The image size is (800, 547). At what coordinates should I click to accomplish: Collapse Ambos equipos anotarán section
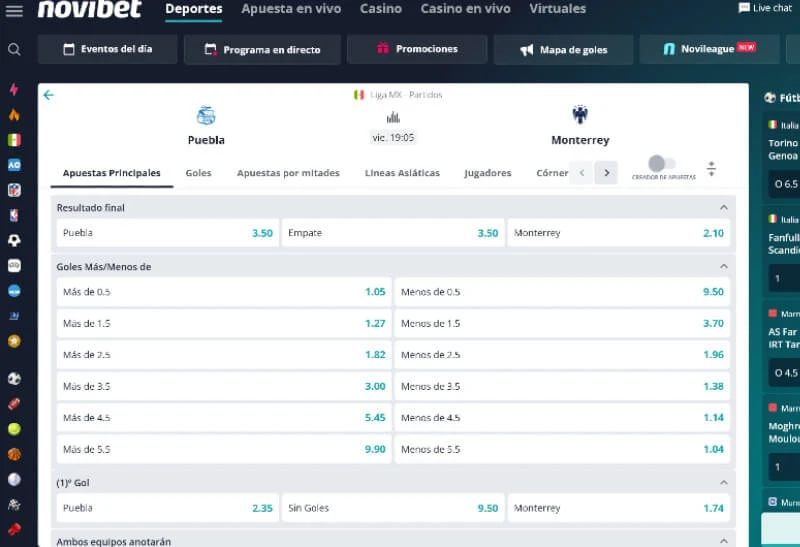click(x=723, y=541)
